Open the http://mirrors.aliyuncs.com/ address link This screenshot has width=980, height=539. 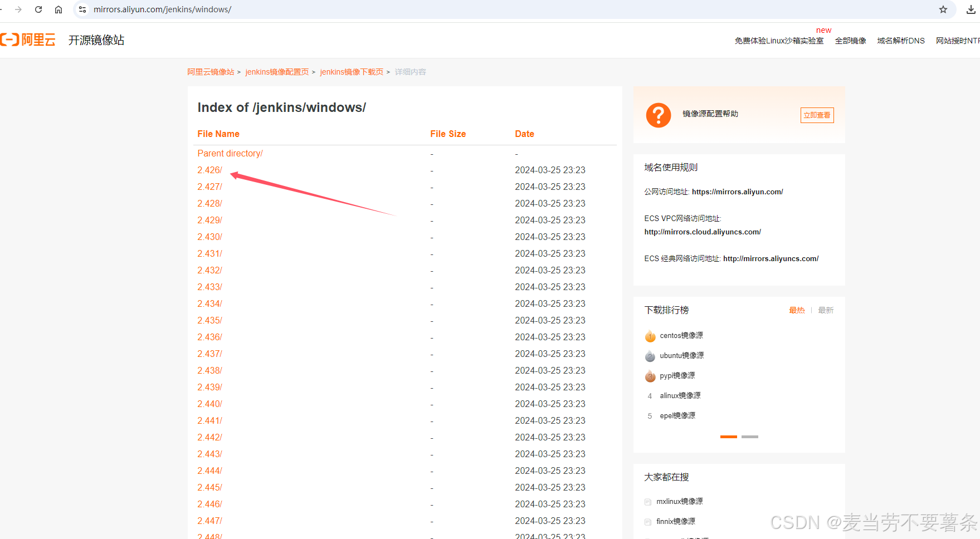pyautogui.click(x=771, y=258)
